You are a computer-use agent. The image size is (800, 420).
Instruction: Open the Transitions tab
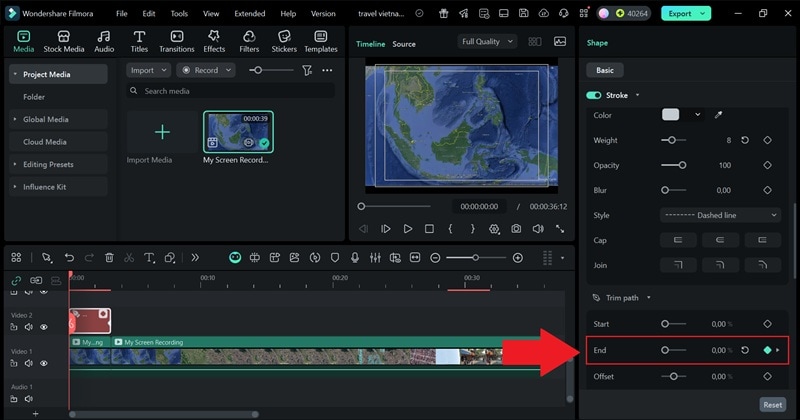[x=177, y=41]
